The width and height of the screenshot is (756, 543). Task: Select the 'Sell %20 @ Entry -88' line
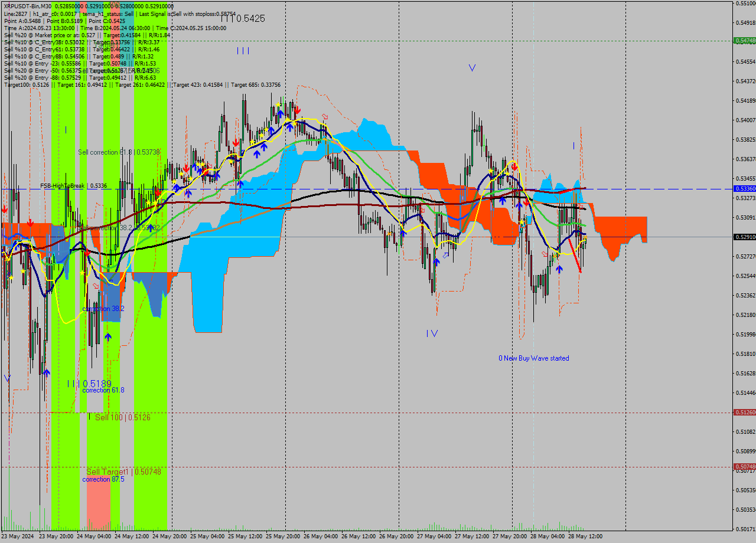80,78
